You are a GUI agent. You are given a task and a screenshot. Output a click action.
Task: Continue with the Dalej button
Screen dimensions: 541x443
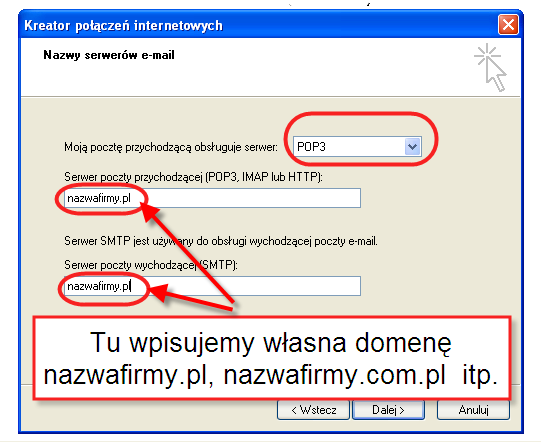[x=388, y=410]
